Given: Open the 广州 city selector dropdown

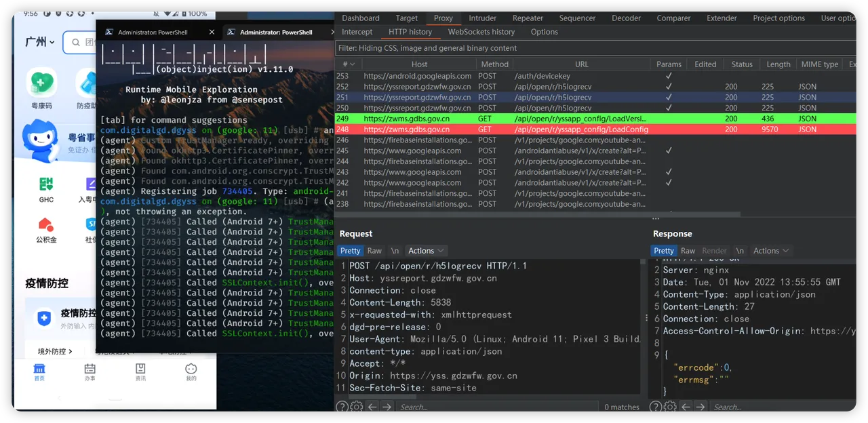Looking at the screenshot, I should click(40, 42).
